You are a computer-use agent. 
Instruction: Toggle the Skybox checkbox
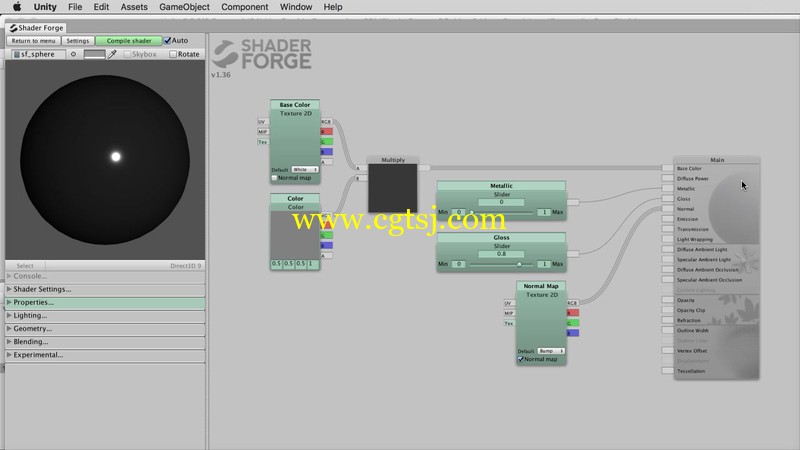[x=128, y=54]
